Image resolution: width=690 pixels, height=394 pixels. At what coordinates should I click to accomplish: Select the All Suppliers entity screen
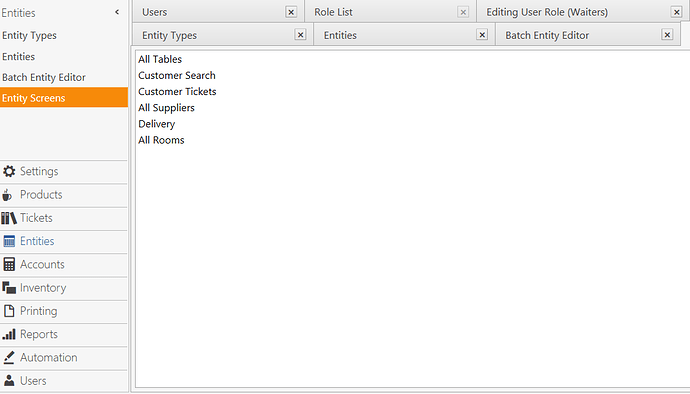(x=166, y=108)
